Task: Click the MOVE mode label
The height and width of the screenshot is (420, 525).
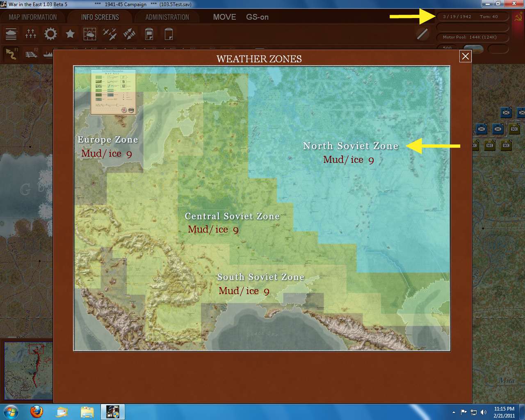Action: pos(224,17)
